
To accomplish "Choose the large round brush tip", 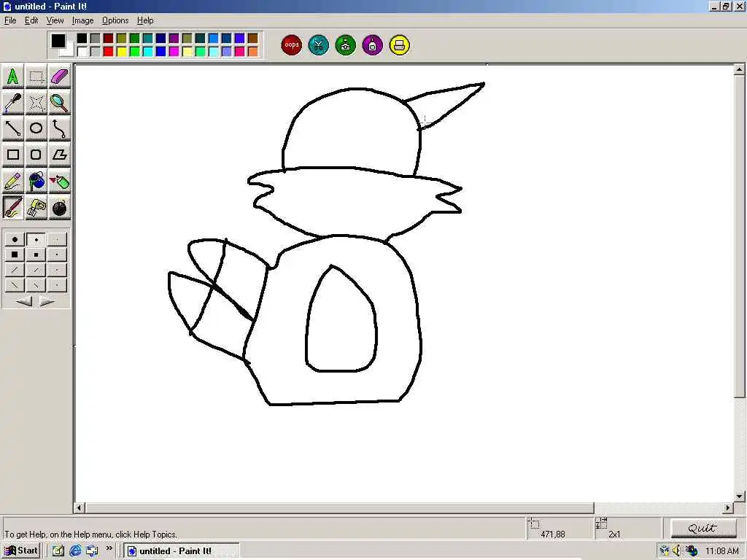I will pos(15,239).
